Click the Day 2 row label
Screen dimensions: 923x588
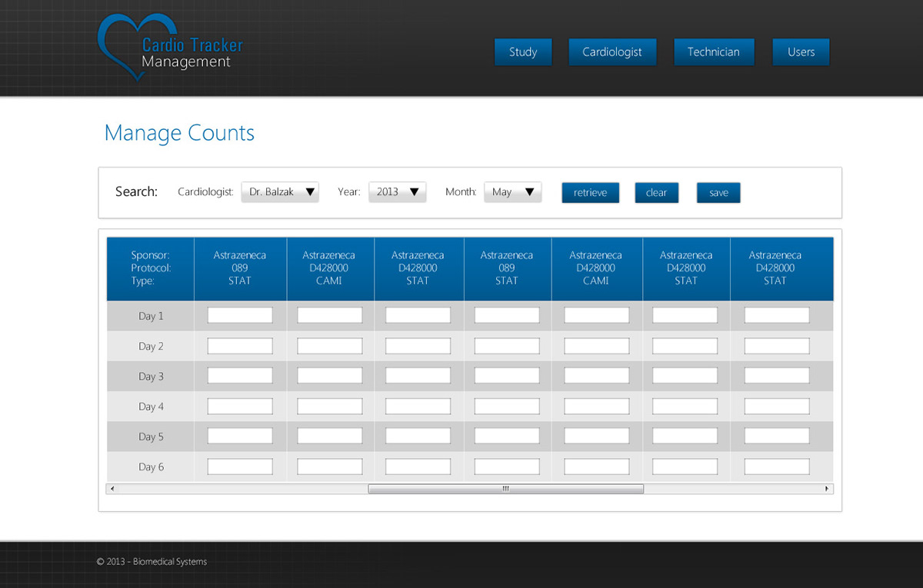[x=151, y=346]
